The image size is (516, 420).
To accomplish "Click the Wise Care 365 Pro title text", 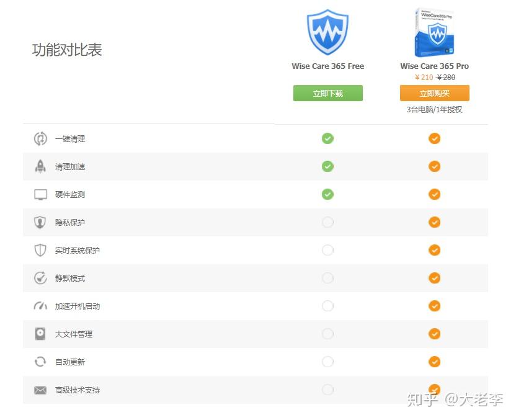I will (434, 66).
